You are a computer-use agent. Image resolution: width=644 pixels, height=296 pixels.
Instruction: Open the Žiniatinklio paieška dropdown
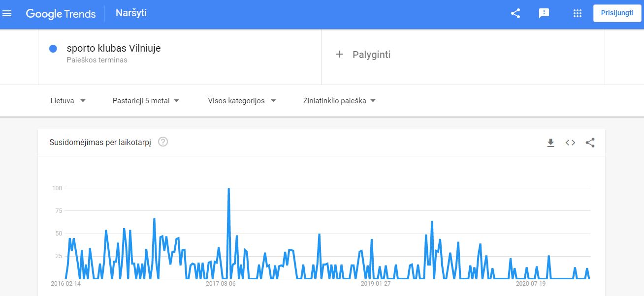pos(339,101)
